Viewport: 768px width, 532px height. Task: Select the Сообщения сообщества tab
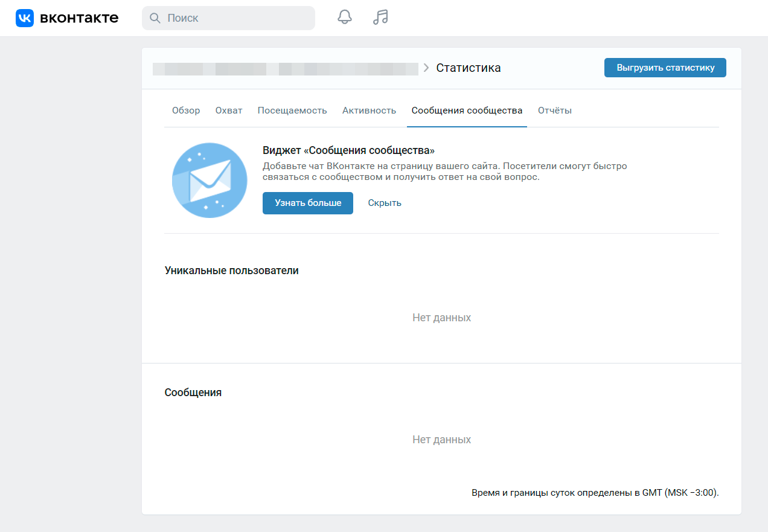467,111
